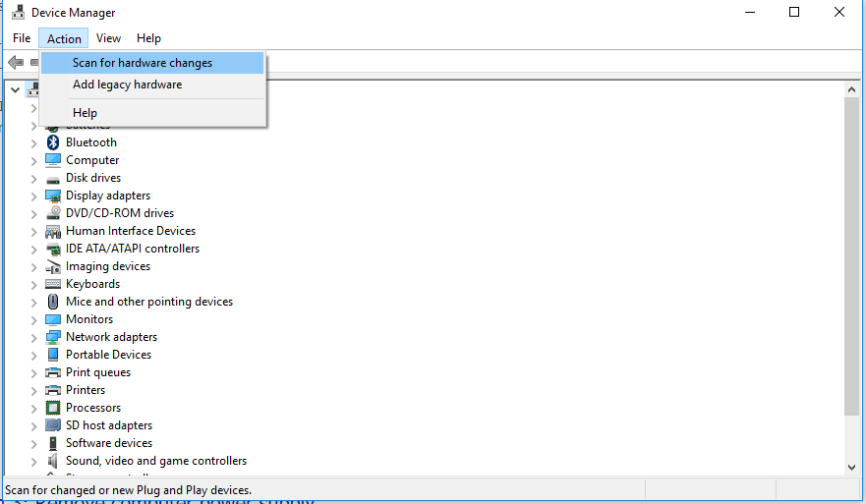Open the View menu
Viewport: 866px width, 504px height.
pyautogui.click(x=108, y=38)
